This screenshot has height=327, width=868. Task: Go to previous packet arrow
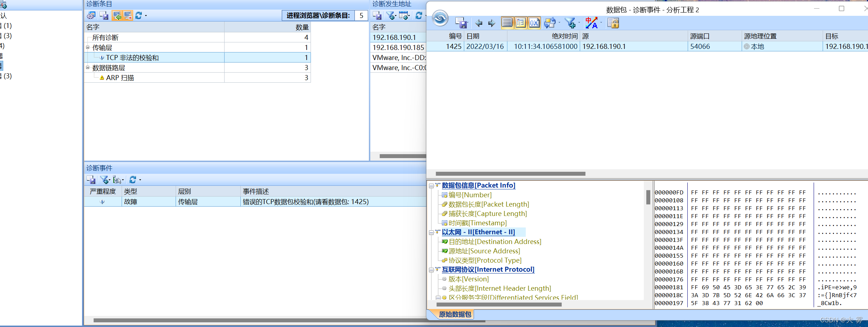pyautogui.click(x=479, y=23)
